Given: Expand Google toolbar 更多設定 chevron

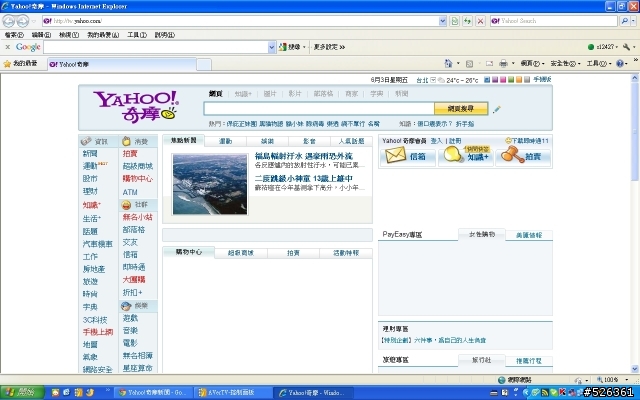Looking at the screenshot, I should tap(342, 47).
